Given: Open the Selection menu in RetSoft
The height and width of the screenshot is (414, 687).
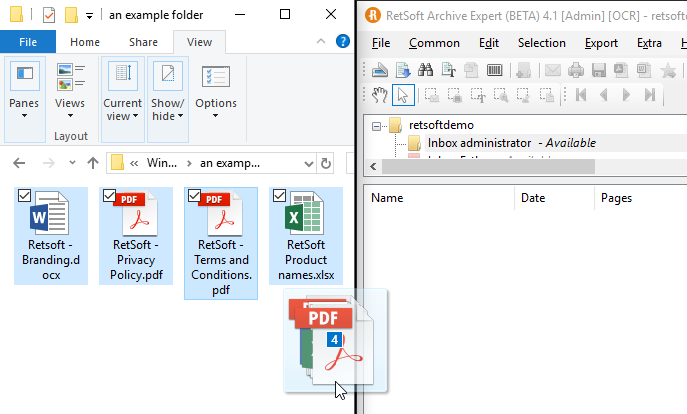Looking at the screenshot, I should [x=542, y=43].
